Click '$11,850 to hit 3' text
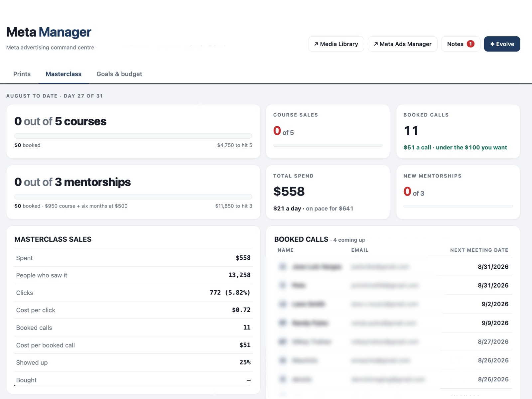This screenshot has width=532, height=399. point(234,206)
